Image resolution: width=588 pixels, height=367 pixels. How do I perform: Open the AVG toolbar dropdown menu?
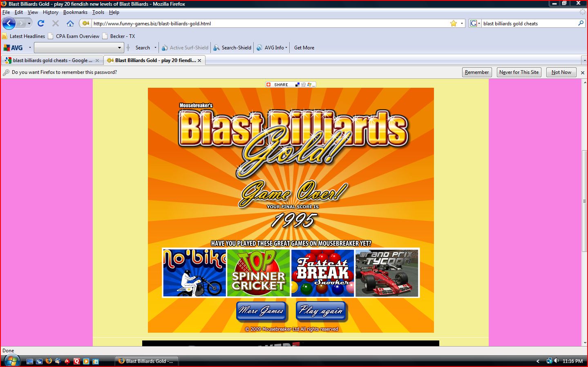pos(29,47)
